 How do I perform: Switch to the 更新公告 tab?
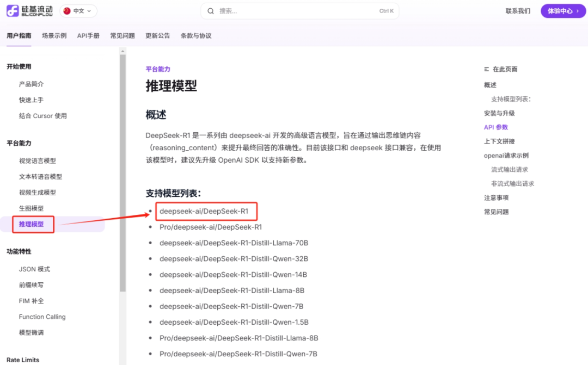(158, 35)
